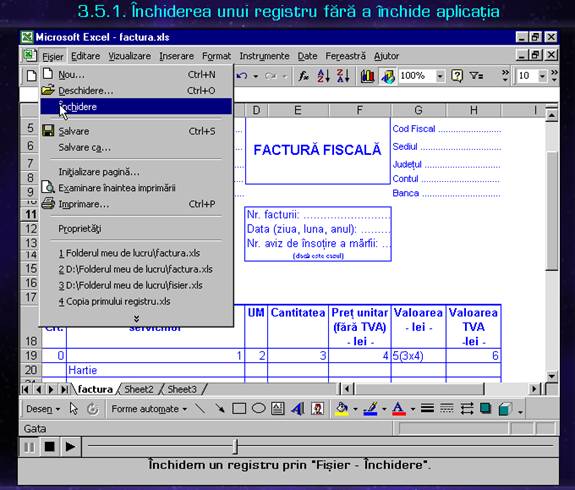Click the Dash Style icon
Image resolution: width=575 pixels, height=490 pixels.
[447, 408]
